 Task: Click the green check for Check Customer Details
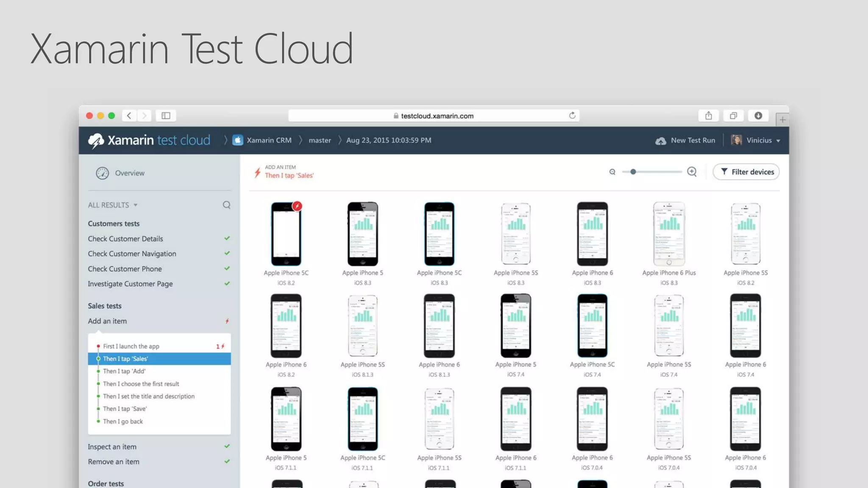[x=227, y=238]
